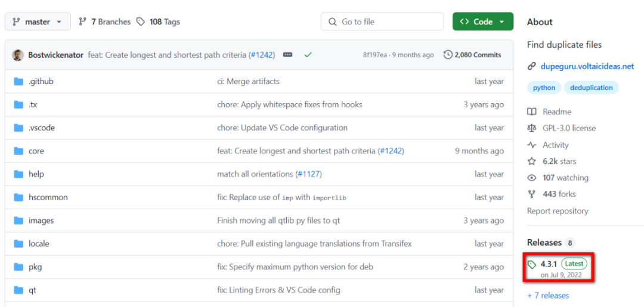
Task: Open the Readme book icon
Action: coord(532,111)
